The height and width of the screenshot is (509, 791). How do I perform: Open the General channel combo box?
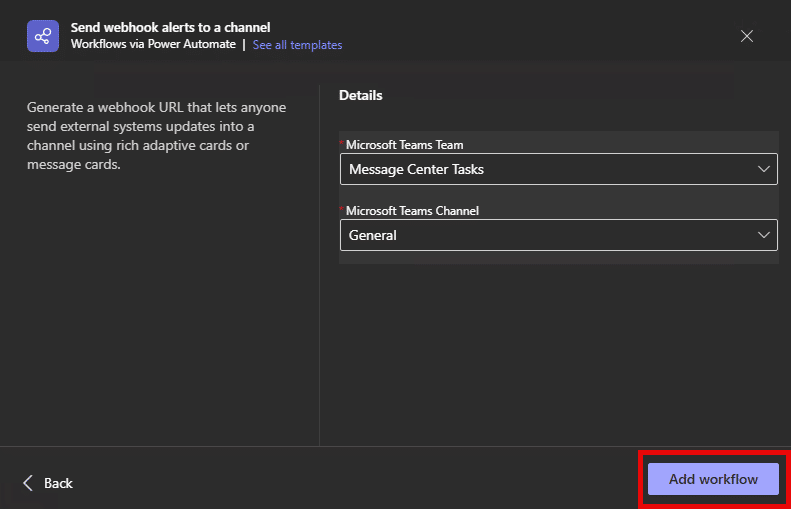point(557,235)
